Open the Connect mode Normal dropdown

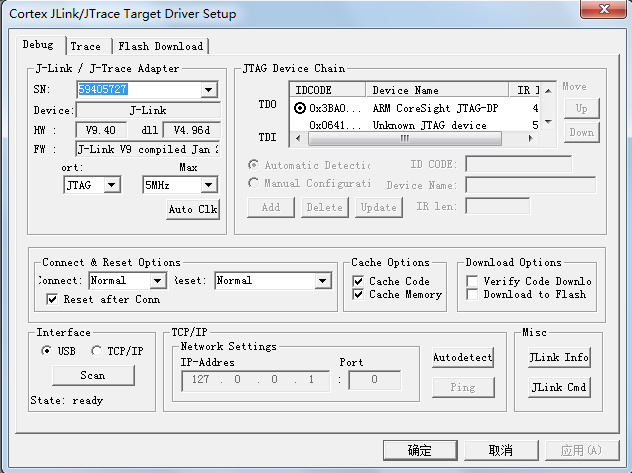click(x=158, y=280)
